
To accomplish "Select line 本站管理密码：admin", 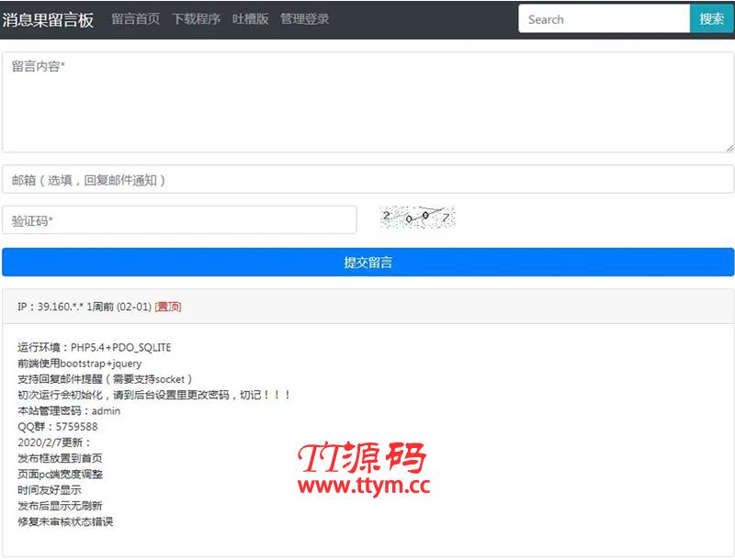I will tap(69, 410).
